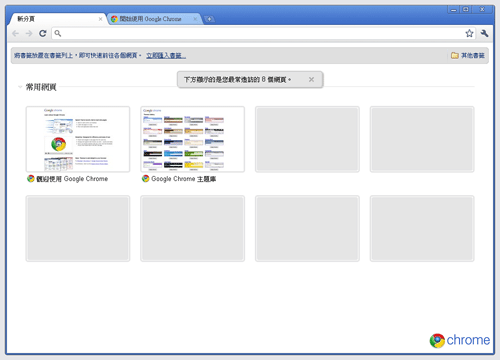Dismiss the most visited tooltip bubble
Screen dimensions: 500x360
311,79
